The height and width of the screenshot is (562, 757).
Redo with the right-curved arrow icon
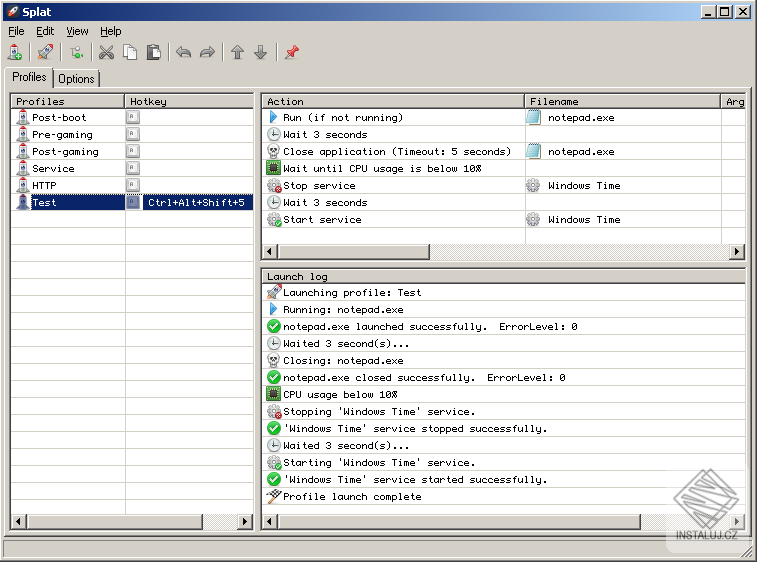pos(207,52)
